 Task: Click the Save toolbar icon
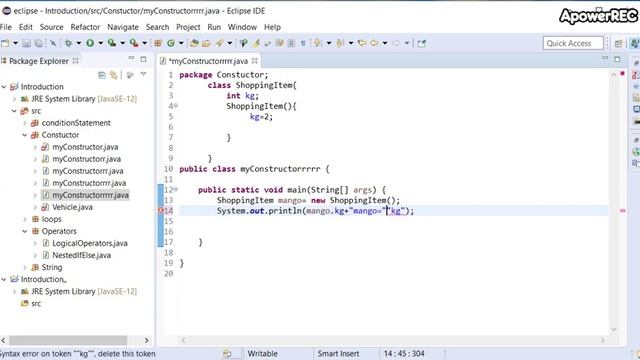pyautogui.click(x=27, y=43)
